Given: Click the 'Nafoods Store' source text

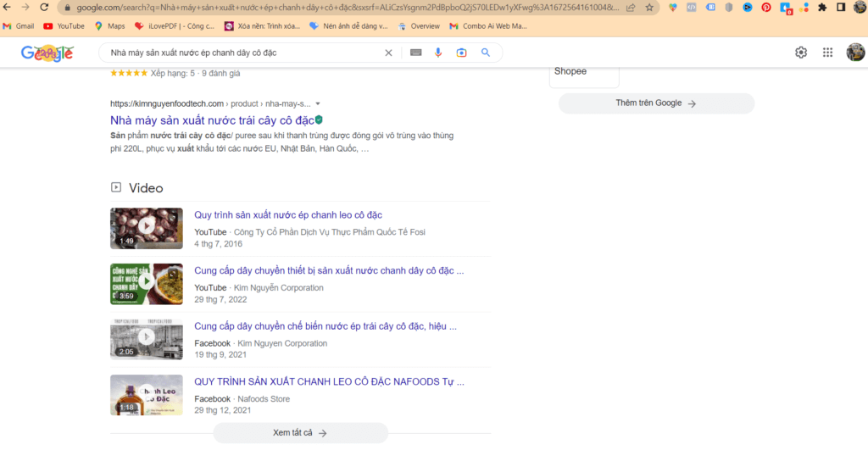Looking at the screenshot, I should pos(264,398).
